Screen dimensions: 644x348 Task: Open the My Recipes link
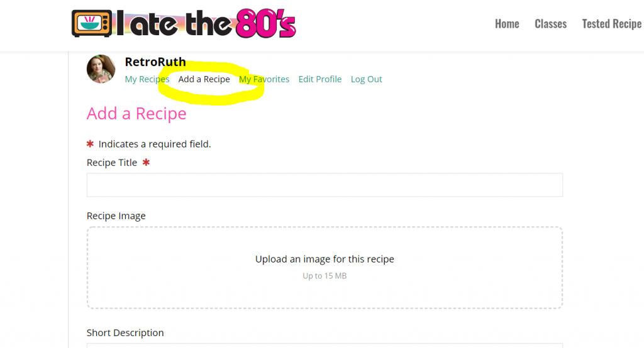click(147, 79)
